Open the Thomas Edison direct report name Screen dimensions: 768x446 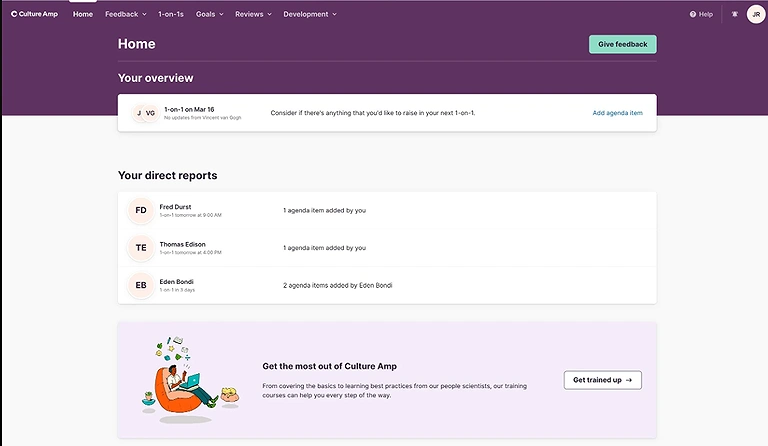pos(183,244)
